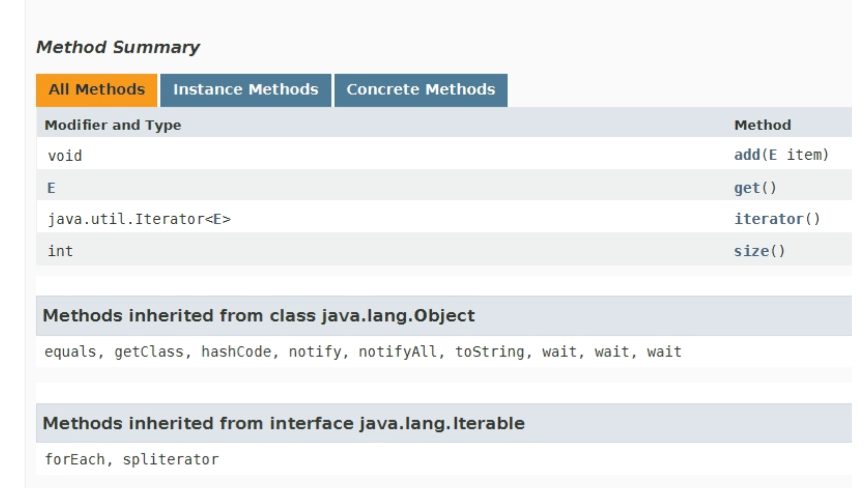The width and height of the screenshot is (868, 500).
Task: Open the Instance Methods tab
Action: 246,90
